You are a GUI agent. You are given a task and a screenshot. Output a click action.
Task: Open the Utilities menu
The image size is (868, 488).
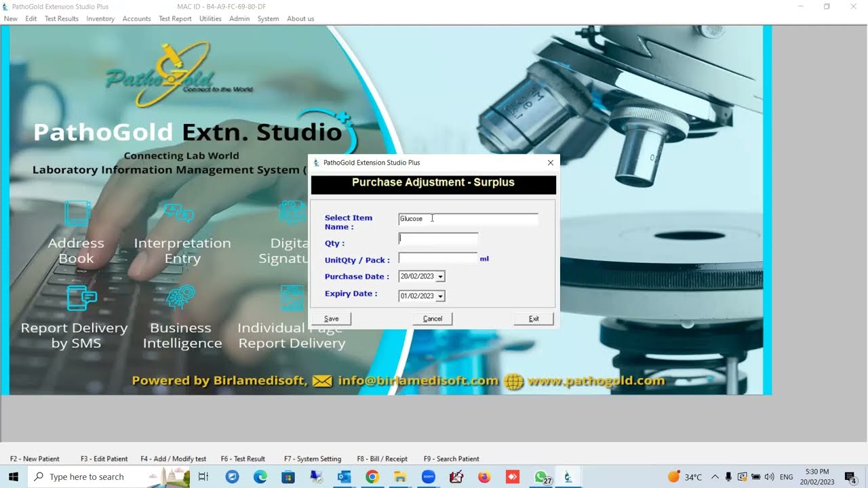[210, 19]
